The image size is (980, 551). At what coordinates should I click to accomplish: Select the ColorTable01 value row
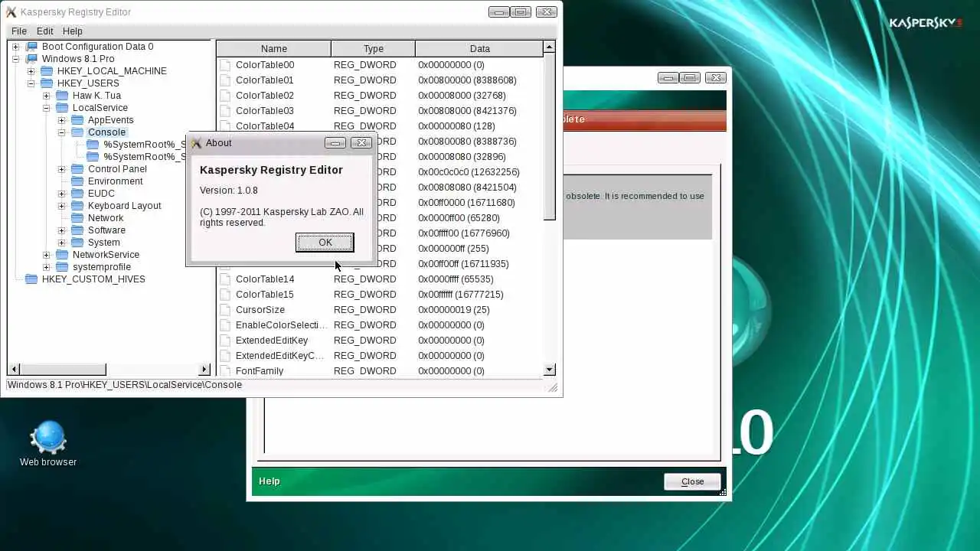click(x=380, y=80)
